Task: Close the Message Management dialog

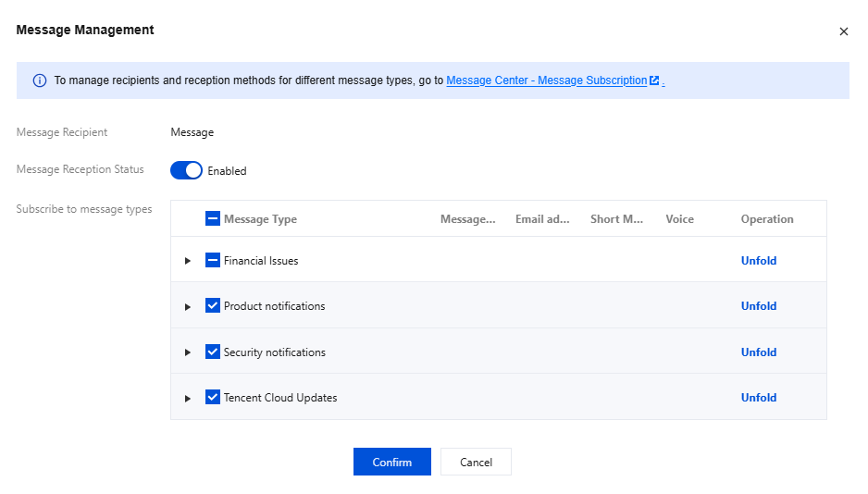Action: point(843,31)
